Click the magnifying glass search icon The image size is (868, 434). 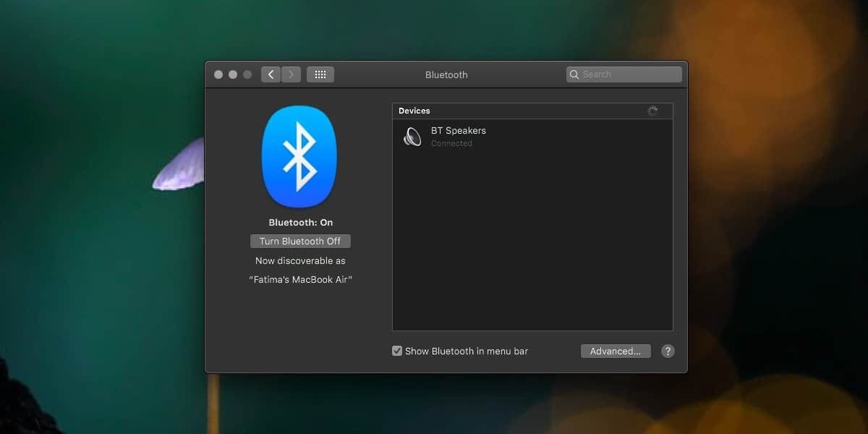click(x=574, y=75)
